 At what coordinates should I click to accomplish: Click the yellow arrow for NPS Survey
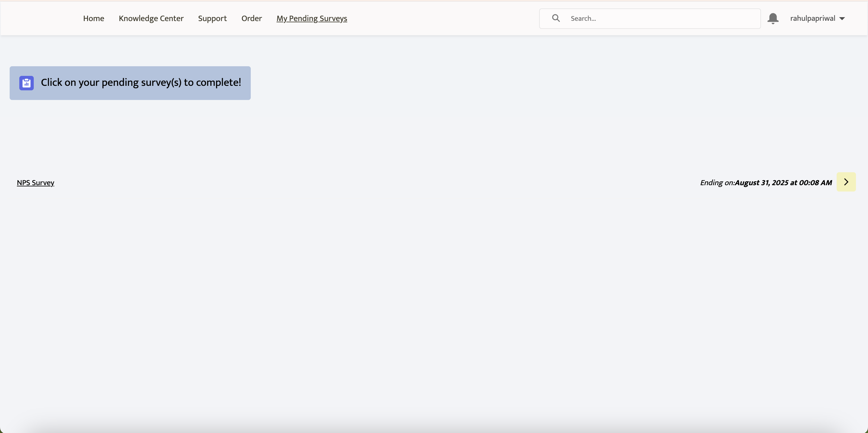click(846, 182)
